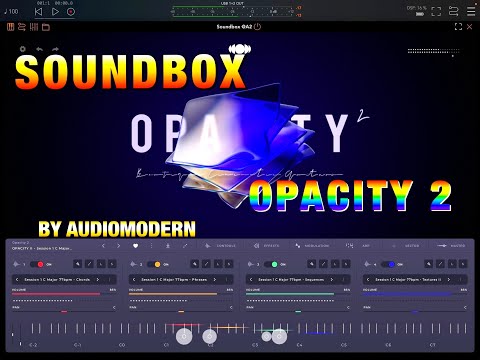Image resolution: width=480 pixels, height=360 pixels.
Task: Go to the next preset
Action: coord(118,246)
